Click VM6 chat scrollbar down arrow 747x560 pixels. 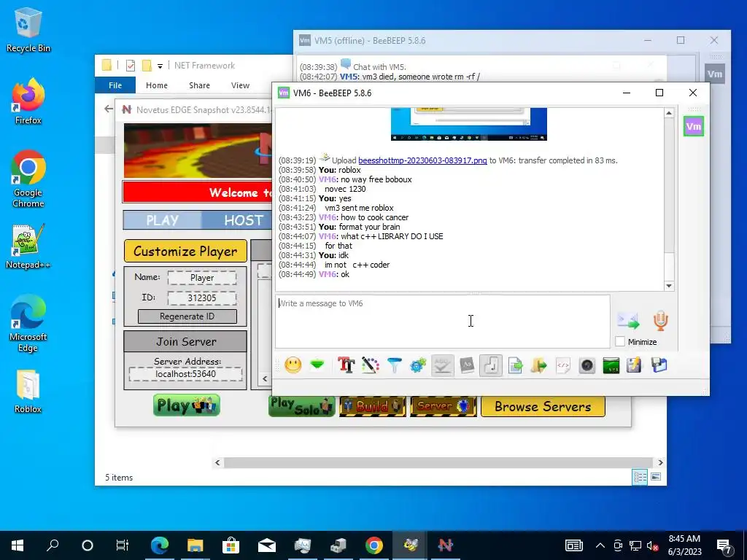(669, 286)
